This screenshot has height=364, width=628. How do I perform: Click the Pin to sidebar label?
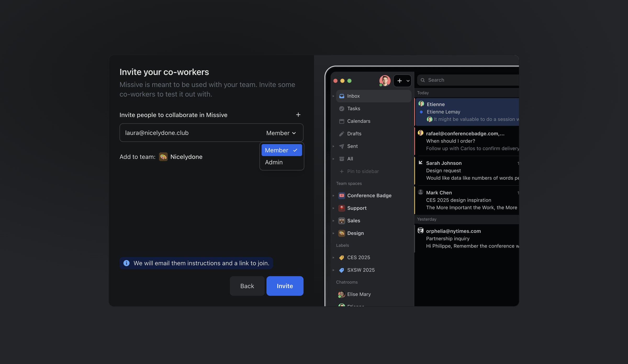363,171
